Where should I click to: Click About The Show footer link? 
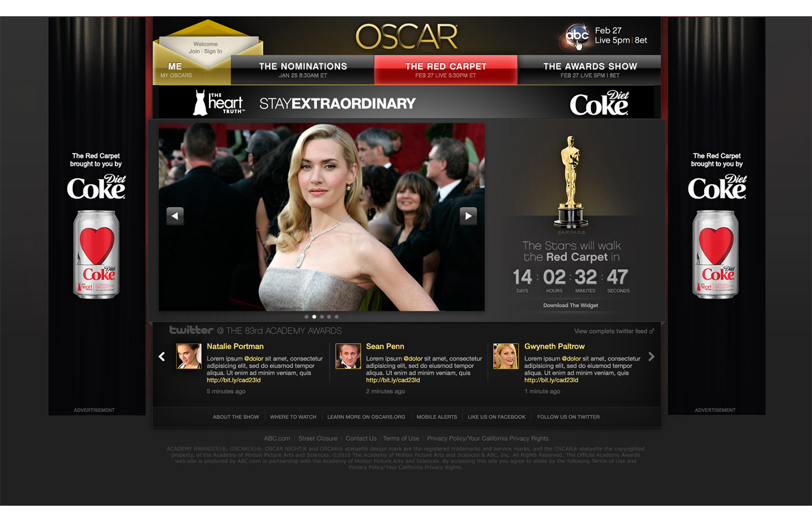click(x=236, y=417)
